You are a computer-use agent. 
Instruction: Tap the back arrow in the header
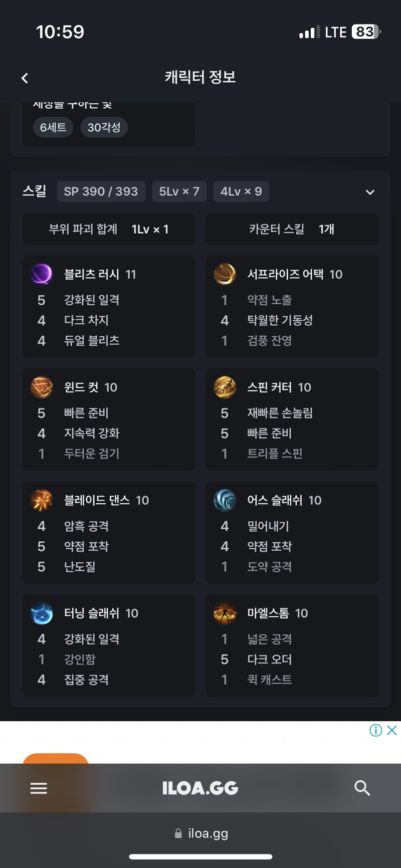tap(25, 78)
